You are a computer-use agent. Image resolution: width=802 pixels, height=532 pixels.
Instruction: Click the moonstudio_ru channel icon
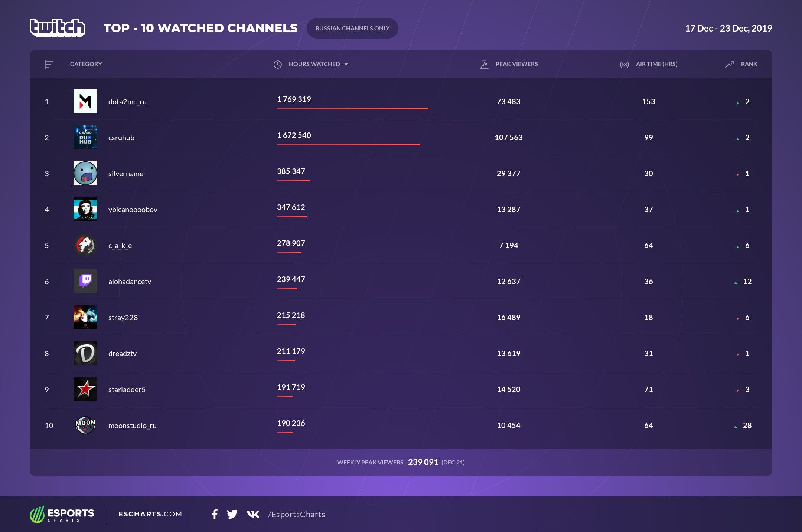click(x=85, y=424)
